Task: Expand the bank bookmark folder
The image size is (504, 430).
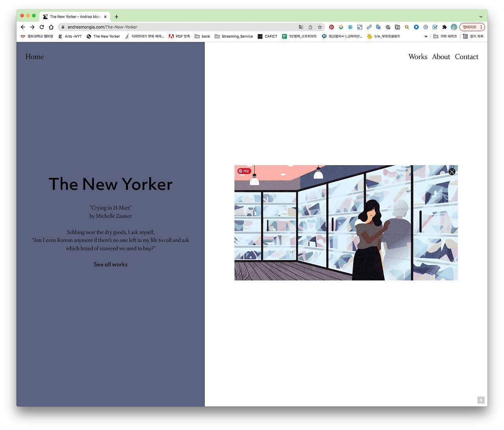Action: [x=202, y=36]
